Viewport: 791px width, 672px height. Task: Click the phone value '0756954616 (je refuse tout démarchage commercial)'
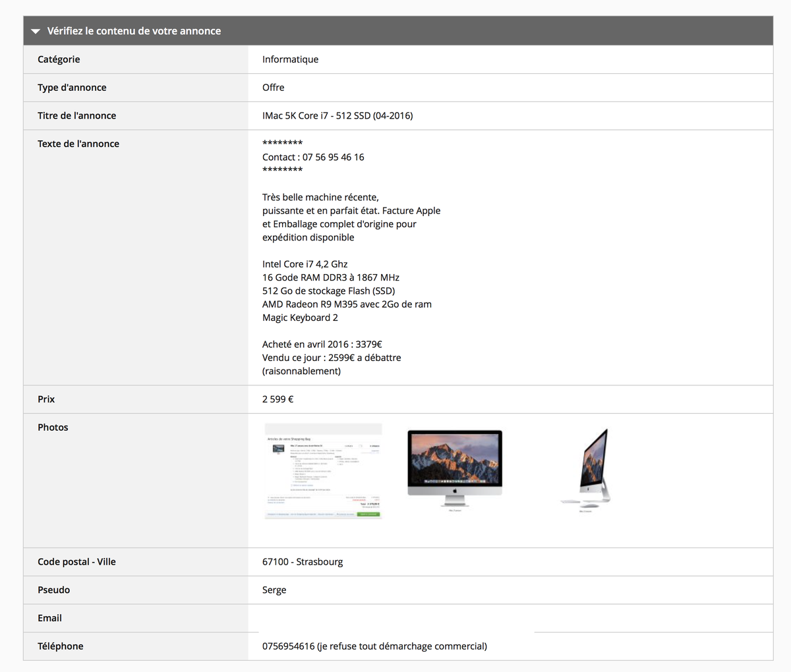374,646
